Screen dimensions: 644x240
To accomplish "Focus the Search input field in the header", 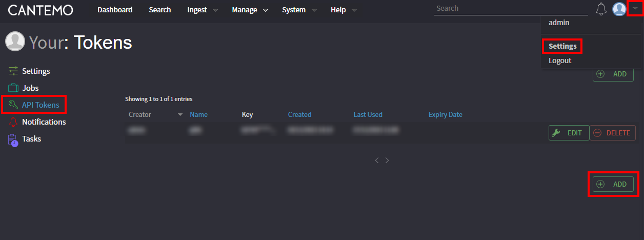I will pyautogui.click(x=510, y=9).
